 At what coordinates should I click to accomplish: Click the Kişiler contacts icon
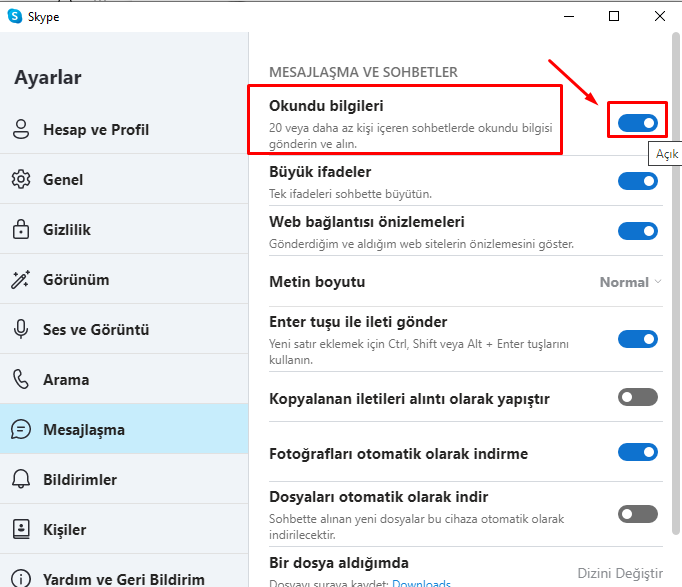click(x=21, y=529)
